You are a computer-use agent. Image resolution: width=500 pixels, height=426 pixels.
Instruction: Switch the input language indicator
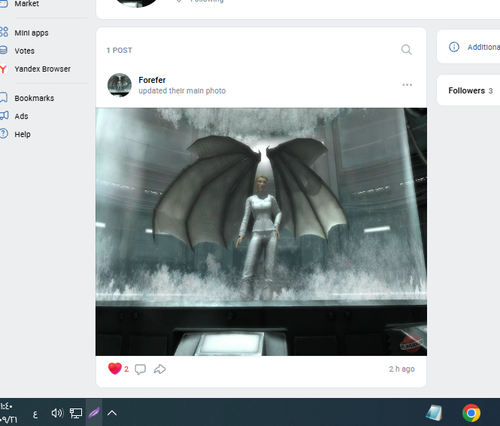35,414
